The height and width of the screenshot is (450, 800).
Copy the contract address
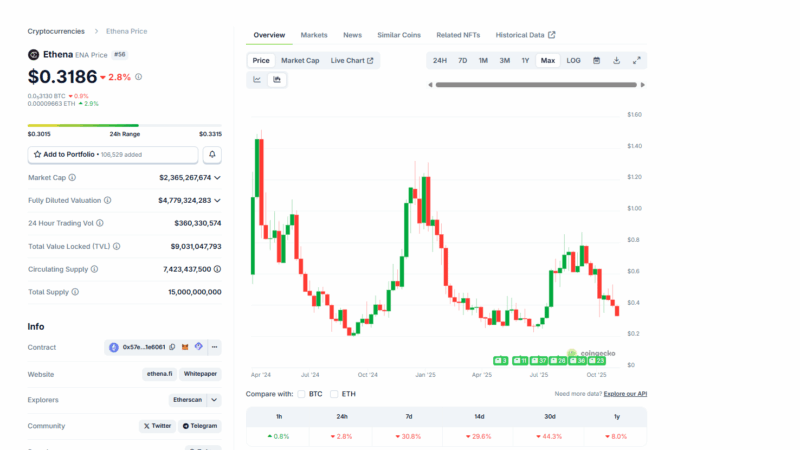pos(172,347)
